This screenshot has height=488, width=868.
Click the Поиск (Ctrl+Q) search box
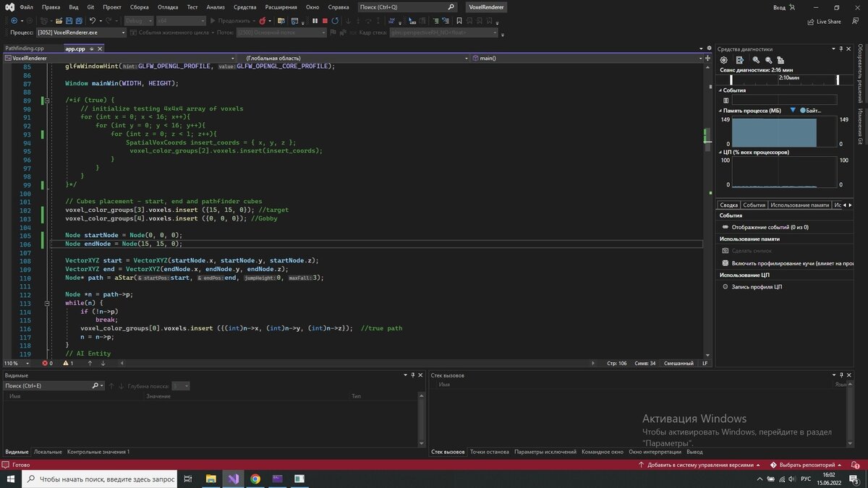pyautogui.click(x=408, y=7)
